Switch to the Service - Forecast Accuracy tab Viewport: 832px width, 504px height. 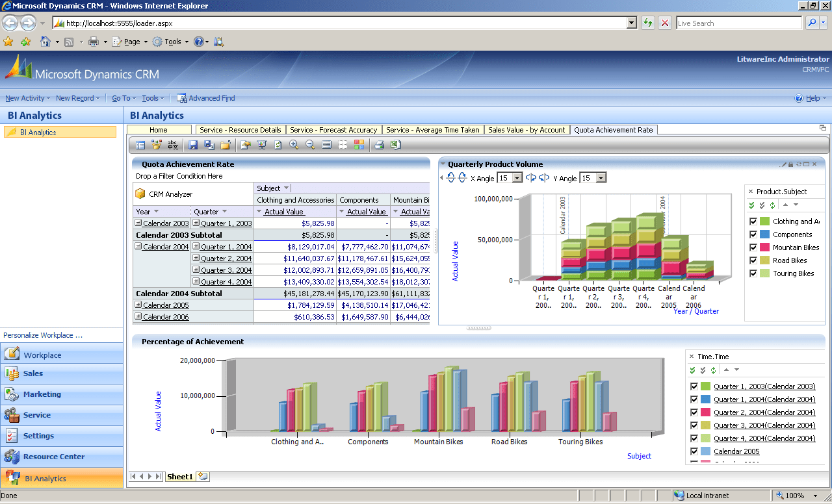tap(333, 129)
